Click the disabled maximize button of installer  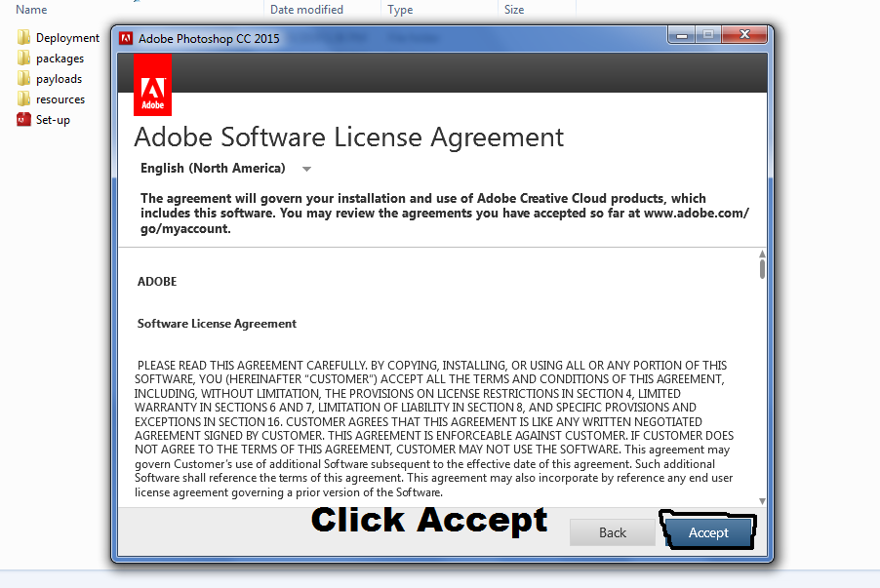708,35
